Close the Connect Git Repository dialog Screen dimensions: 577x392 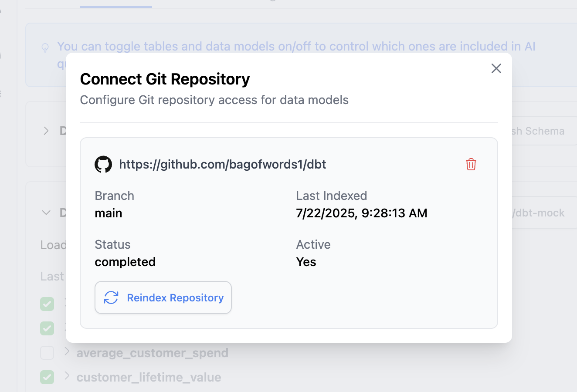point(496,68)
